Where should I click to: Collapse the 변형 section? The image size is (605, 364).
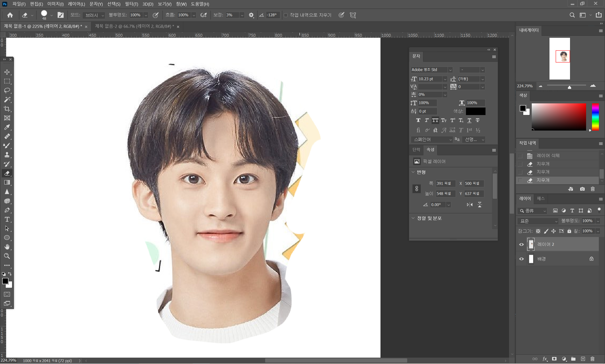413,172
